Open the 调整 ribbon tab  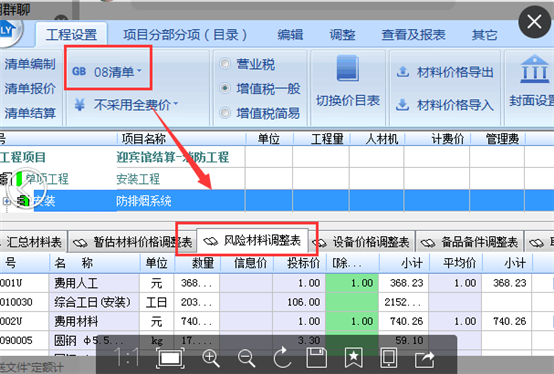(x=342, y=35)
